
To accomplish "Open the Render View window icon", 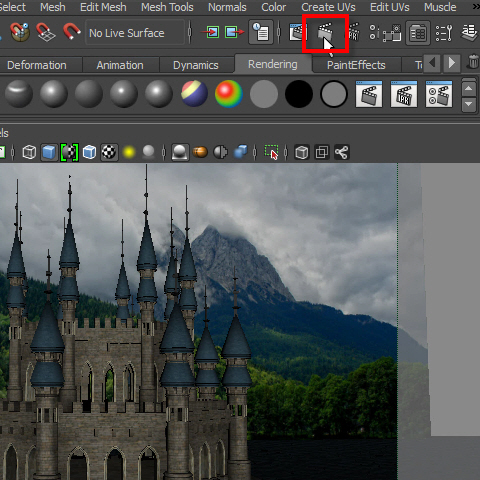I will point(297,33).
